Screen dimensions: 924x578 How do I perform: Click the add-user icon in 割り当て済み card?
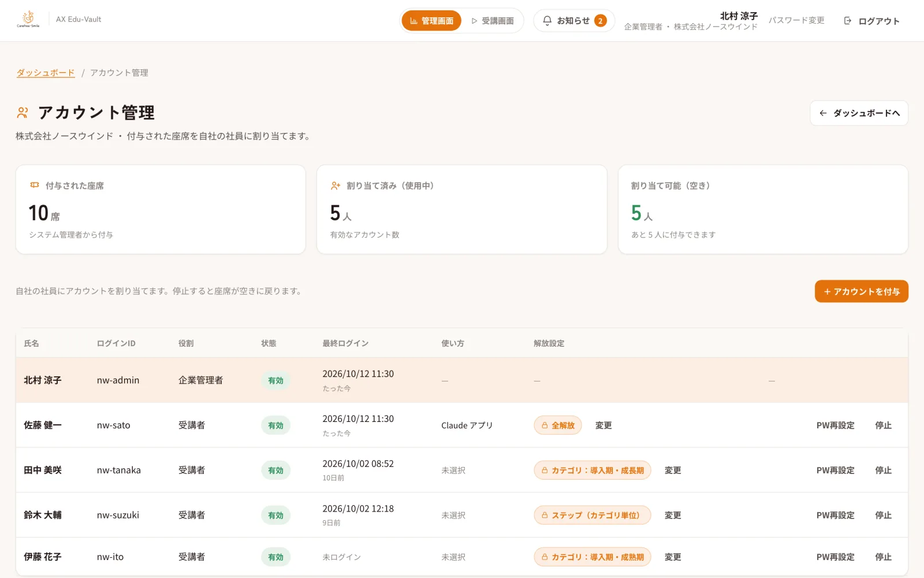[336, 186]
